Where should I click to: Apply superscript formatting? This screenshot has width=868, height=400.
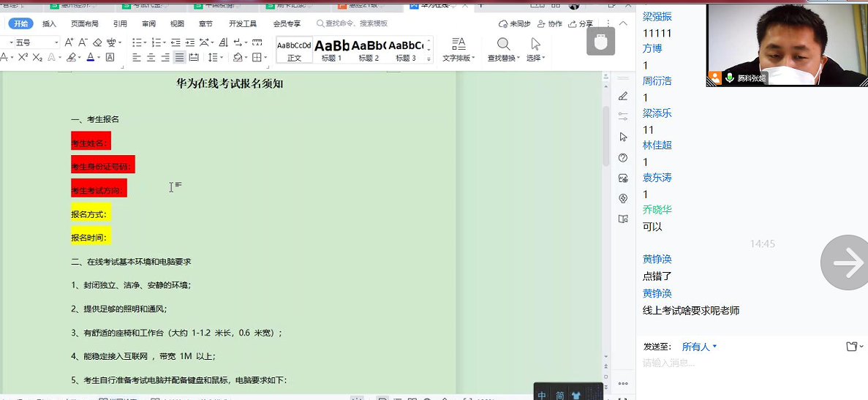point(23,57)
